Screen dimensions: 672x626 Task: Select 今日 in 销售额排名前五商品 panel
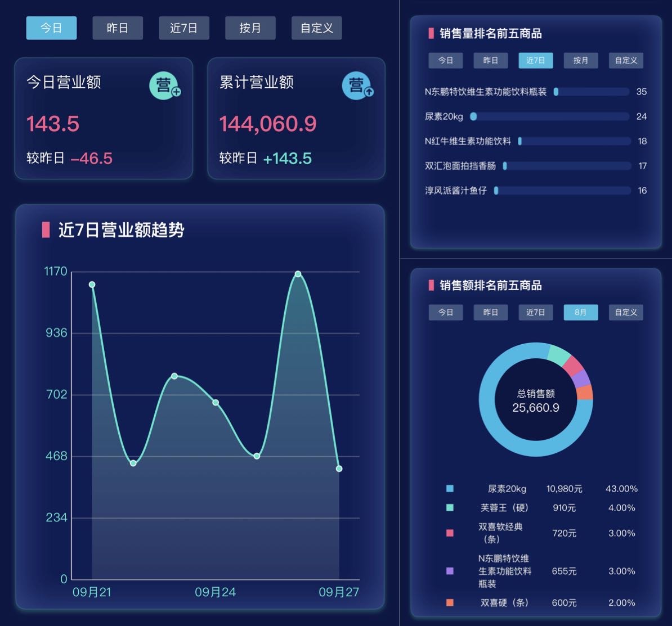pos(446,312)
